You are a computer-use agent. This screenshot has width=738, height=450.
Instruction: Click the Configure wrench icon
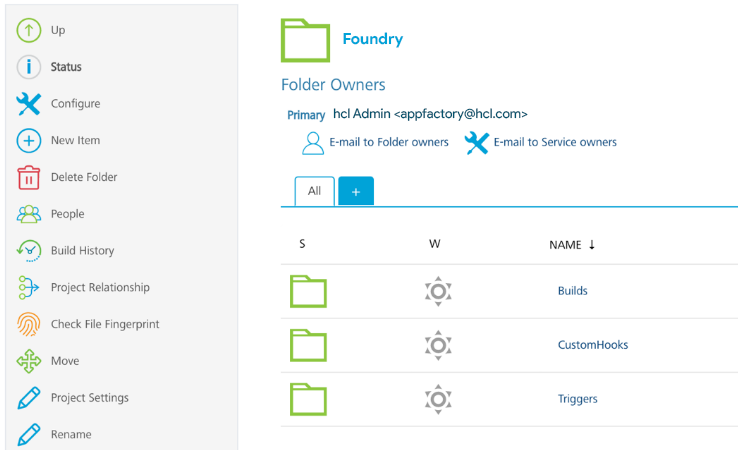(29, 104)
